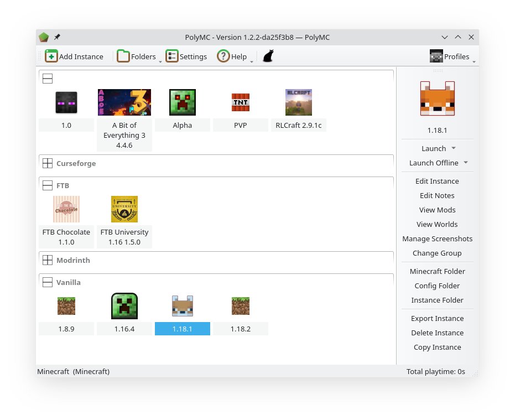515x420 pixels.
Task: Open the Profiles account menu
Action: point(449,56)
